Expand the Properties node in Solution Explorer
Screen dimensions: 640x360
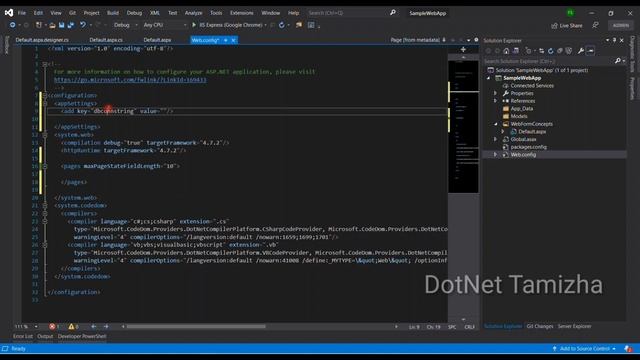click(x=496, y=93)
